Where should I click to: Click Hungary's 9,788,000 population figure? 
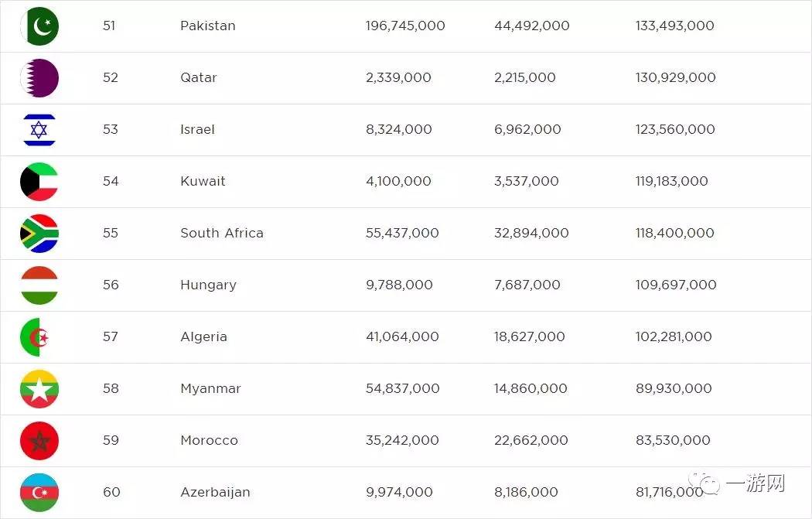(399, 285)
